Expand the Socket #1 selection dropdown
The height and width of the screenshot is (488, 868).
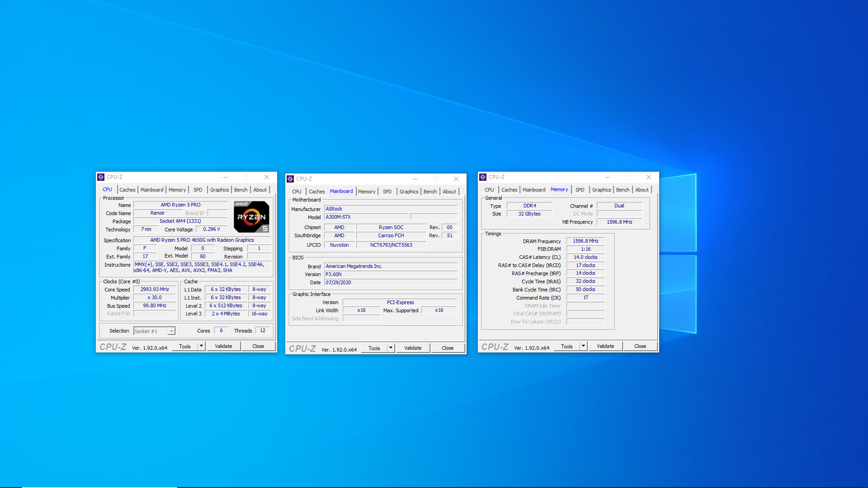pyautogui.click(x=171, y=331)
